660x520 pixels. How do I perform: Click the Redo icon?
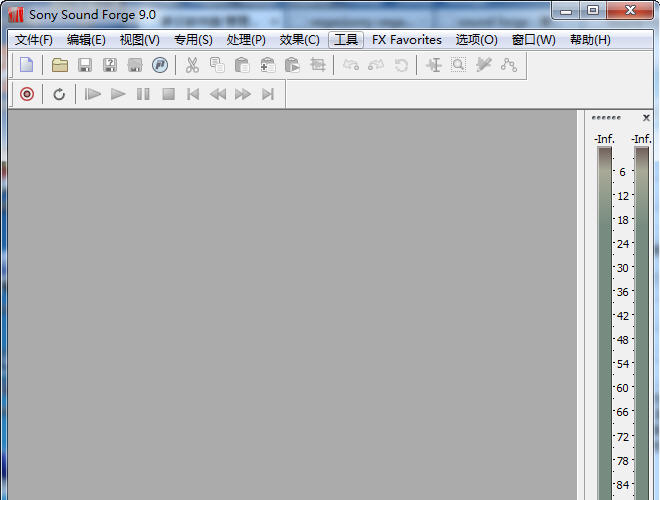[x=376, y=65]
